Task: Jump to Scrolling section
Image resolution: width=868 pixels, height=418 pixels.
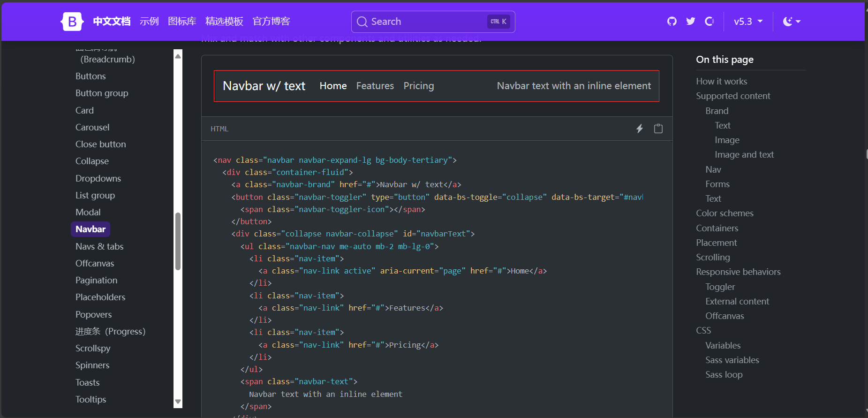Action: coord(713,257)
